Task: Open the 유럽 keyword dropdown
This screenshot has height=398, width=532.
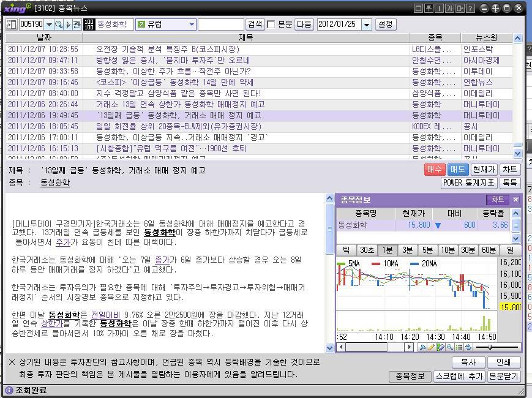Action: 192,24
